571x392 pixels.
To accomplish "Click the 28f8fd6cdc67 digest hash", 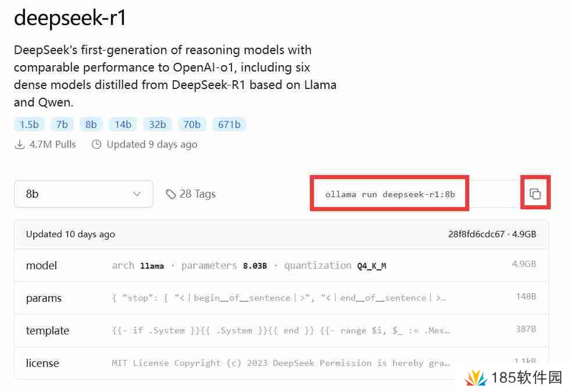I will pos(476,234).
